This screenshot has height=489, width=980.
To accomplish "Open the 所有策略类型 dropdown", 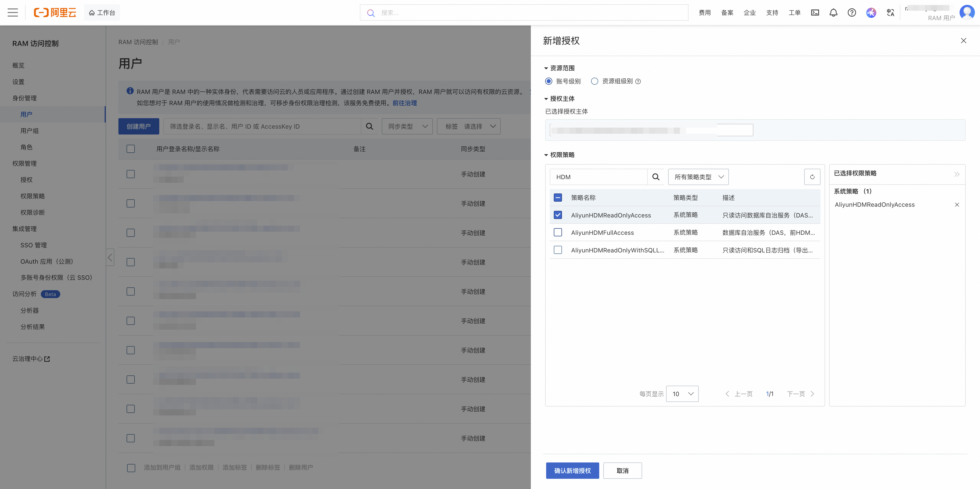I will tap(698, 177).
